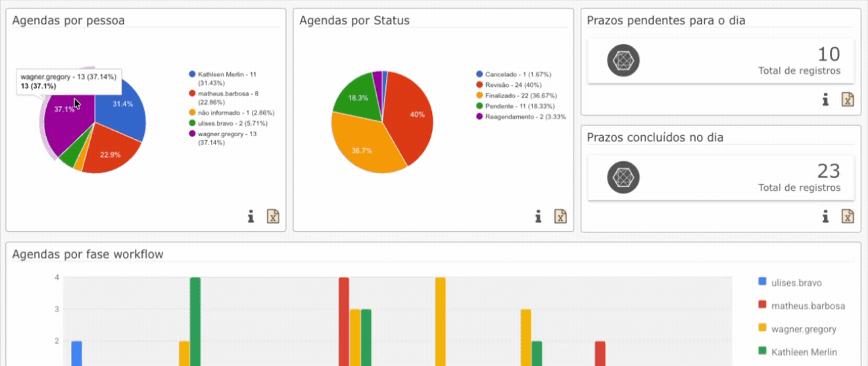868x366 pixels.
Task: Click the blue ulises.bravo bar in workflow chart
Action: coord(76,353)
